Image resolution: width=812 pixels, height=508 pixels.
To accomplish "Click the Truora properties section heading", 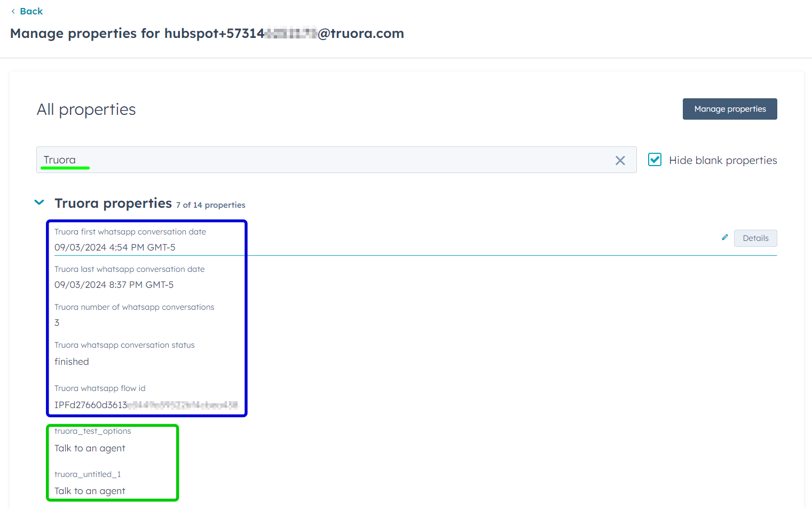I will (x=113, y=204).
